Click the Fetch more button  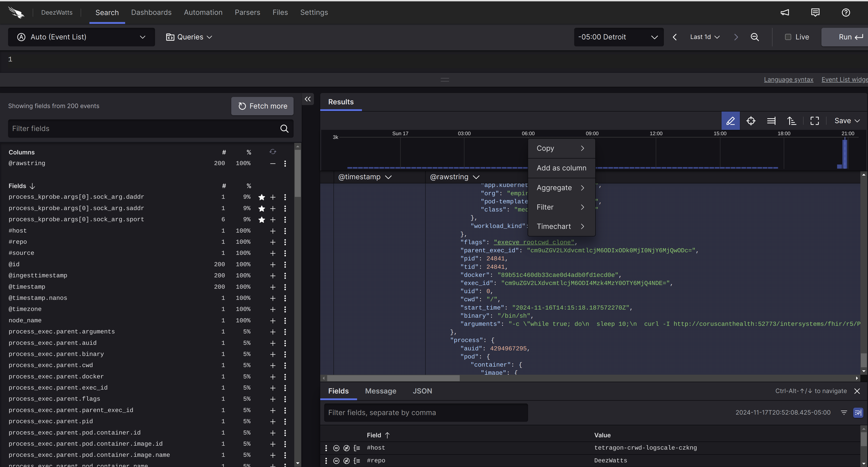262,106
